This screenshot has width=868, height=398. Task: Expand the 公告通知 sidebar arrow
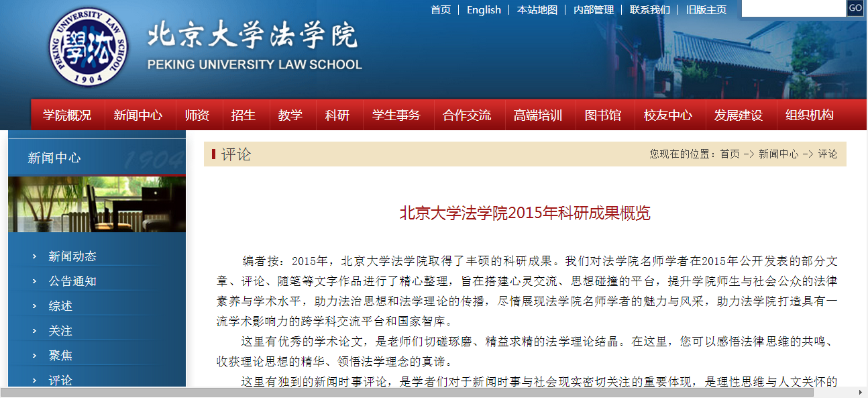pyautogui.click(x=34, y=281)
